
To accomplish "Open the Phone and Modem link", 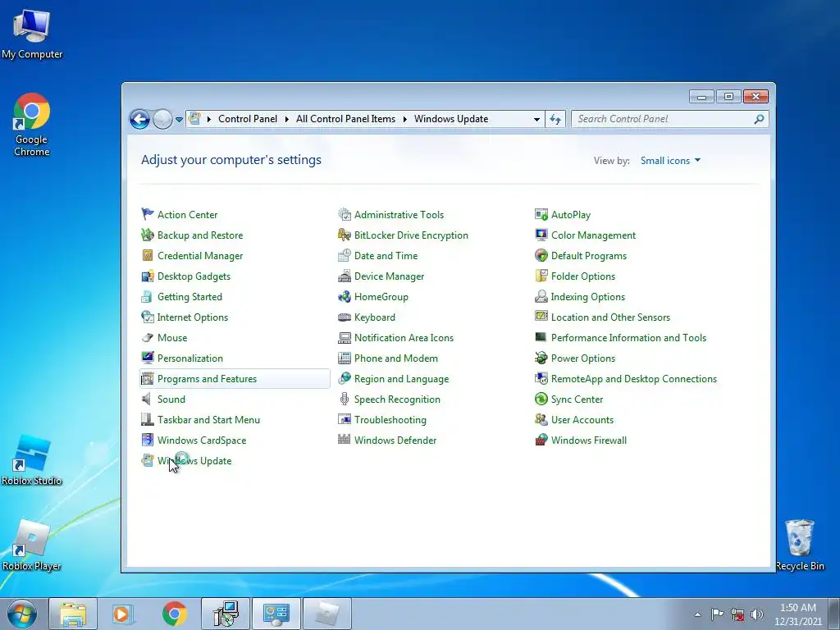I will [x=396, y=358].
